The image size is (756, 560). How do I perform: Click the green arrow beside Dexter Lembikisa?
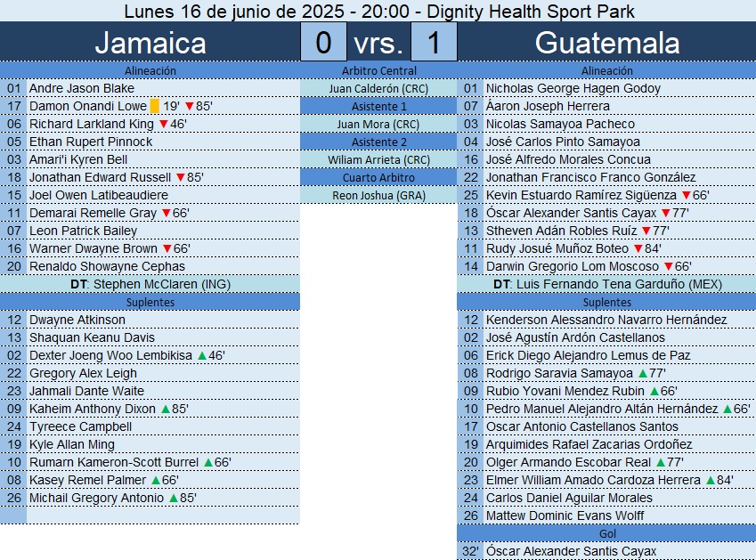coord(201,356)
